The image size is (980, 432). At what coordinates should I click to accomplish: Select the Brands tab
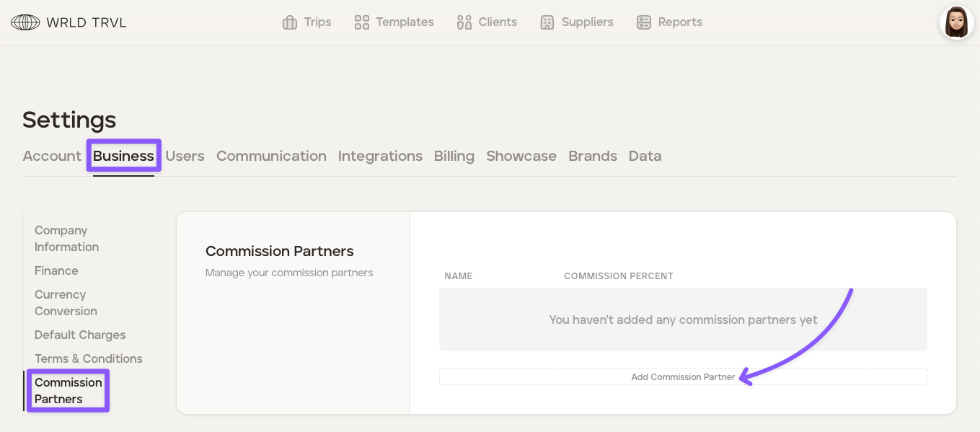coord(592,156)
